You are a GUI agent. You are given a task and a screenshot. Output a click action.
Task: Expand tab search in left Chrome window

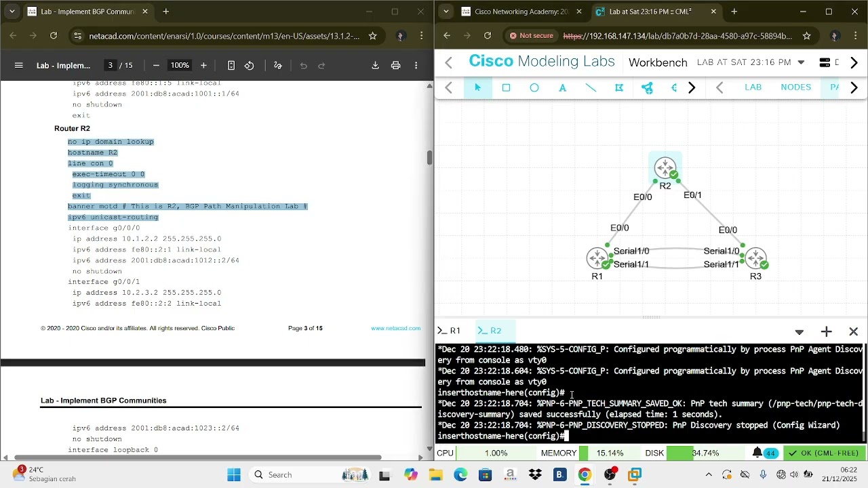[12, 12]
